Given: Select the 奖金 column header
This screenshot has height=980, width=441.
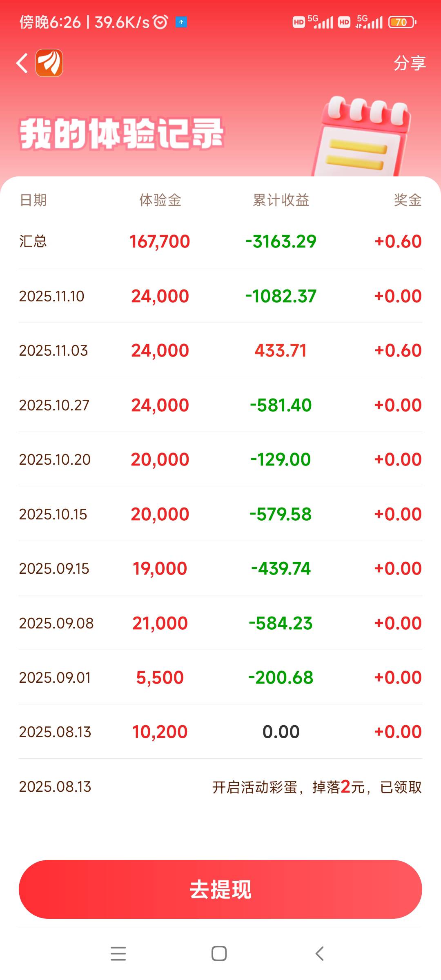Looking at the screenshot, I should coord(408,200).
